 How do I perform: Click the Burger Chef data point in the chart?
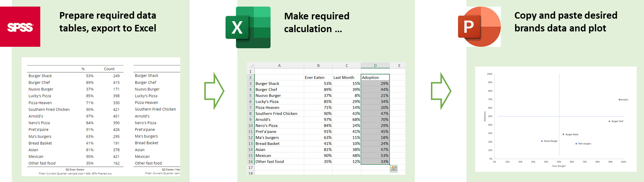(609, 121)
